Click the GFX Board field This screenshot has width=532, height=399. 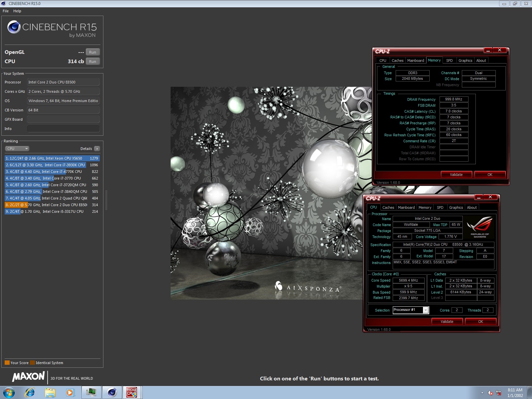coord(63,119)
